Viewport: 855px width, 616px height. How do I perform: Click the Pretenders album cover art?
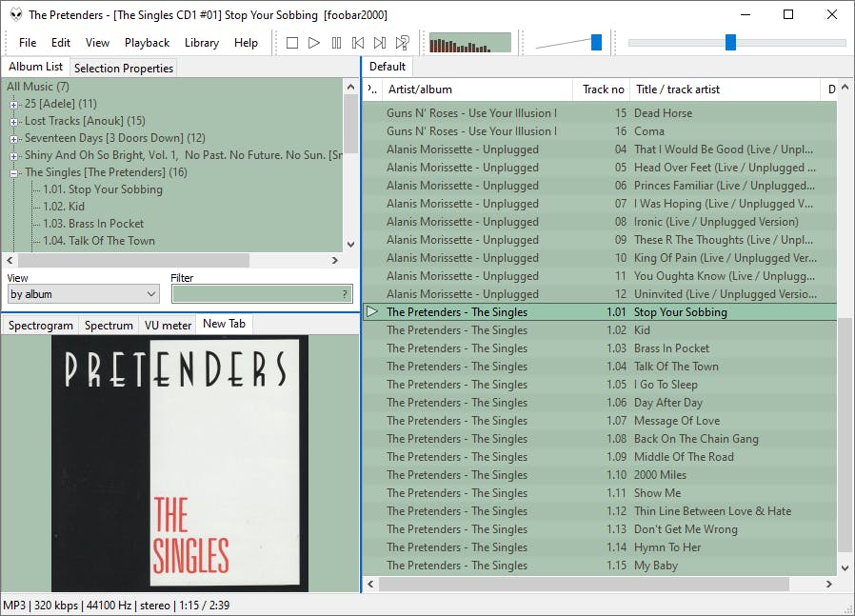click(x=180, y=464)
